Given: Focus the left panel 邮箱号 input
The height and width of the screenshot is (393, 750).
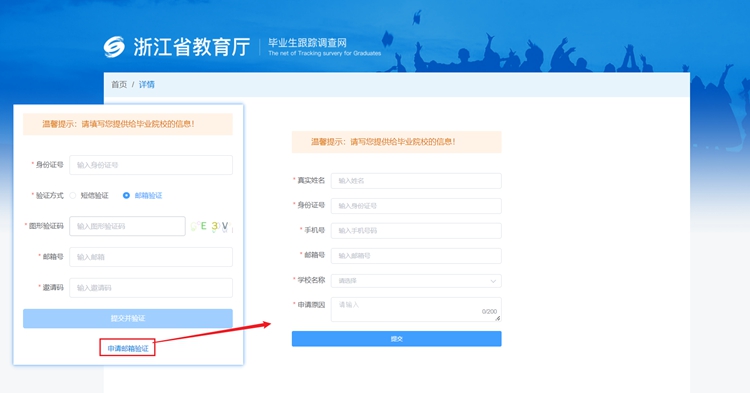Looking at the screenshot, I should (151, 257).
